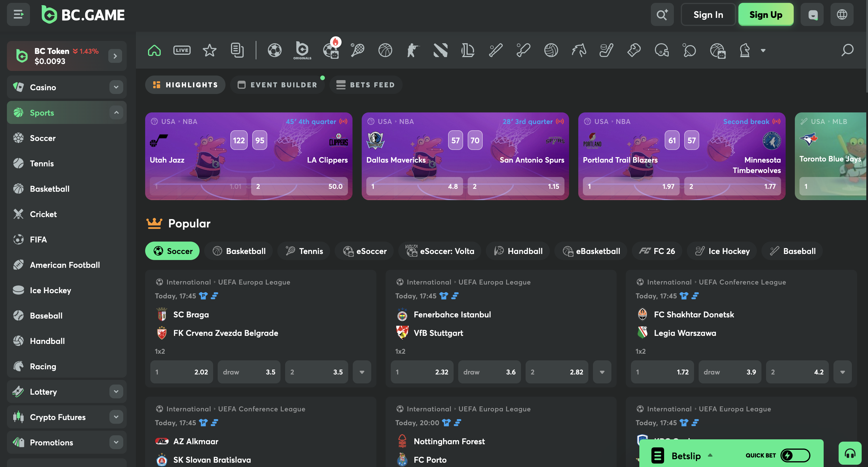Expand the Lottery section
Screen dimensions: 868x467
tap(116, 391)
